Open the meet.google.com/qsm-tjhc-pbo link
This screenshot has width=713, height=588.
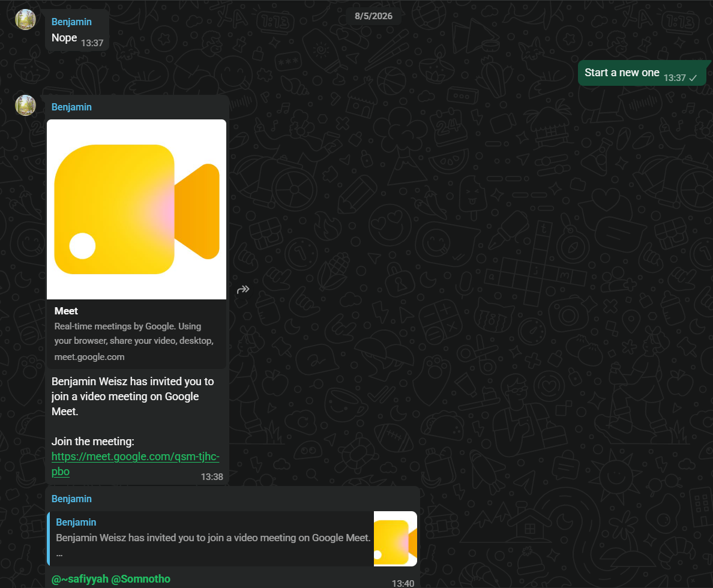[x=135, y=463]
